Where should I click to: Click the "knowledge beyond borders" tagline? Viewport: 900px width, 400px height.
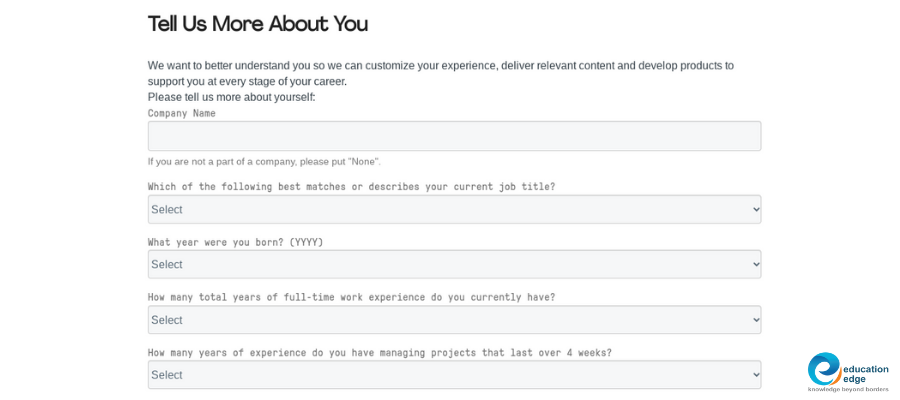tap(848, 389)
